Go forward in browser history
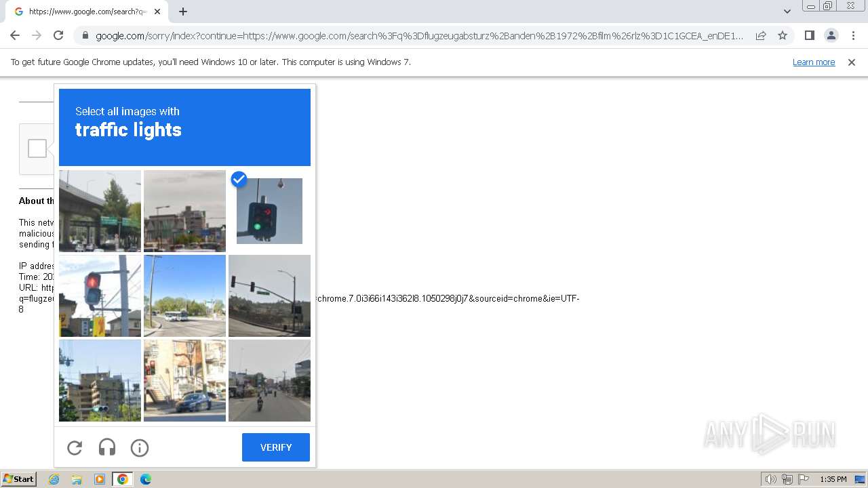 click(x=37, y=35)
